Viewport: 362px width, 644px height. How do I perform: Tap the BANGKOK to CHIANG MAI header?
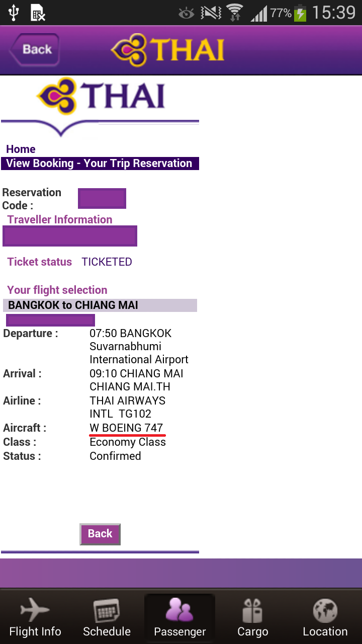click(100, 305)
